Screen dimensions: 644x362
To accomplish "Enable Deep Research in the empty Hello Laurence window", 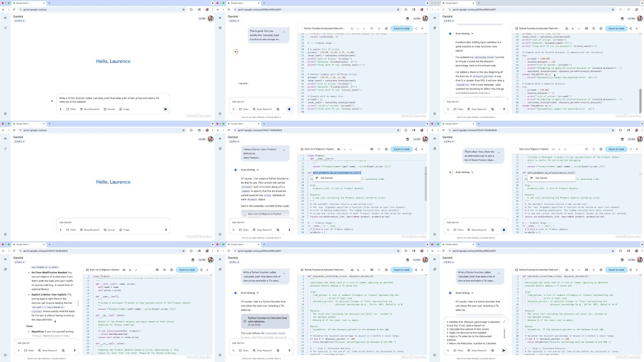I will (90, 230).
